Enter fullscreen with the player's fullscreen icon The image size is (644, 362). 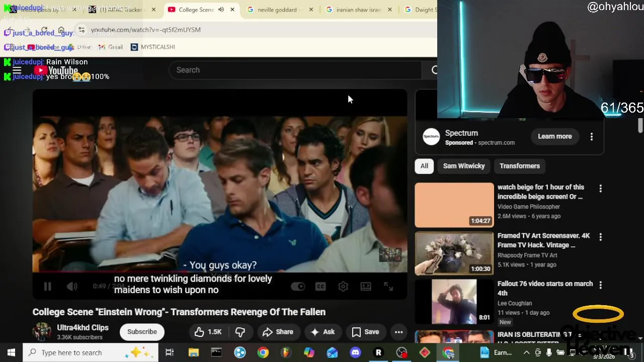pyautogui.click(x=388, y=287)
